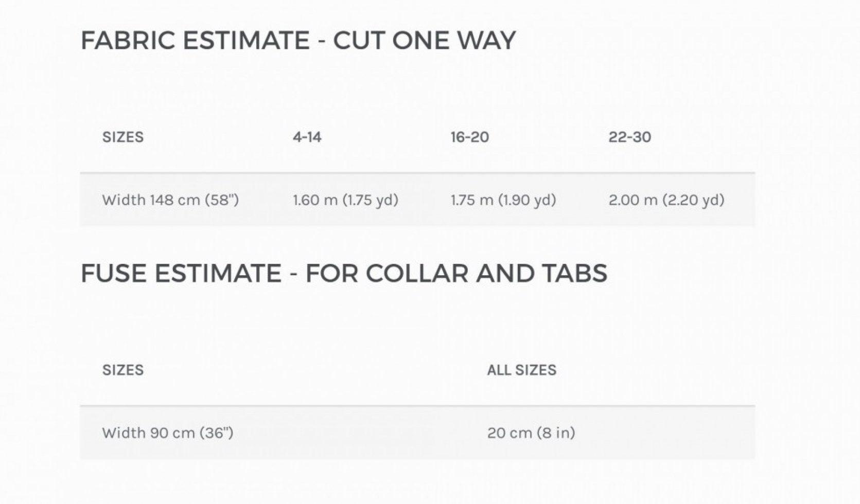860x504 pixels.
Task: Click the word FABRIC in first heading
Action: (x=128, y=40)
